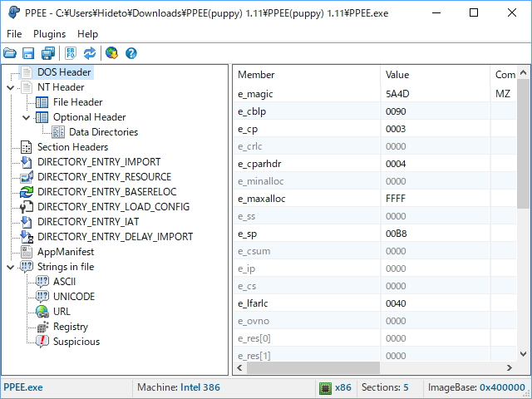Select the Data Directories label
The image size is (532, 399).
tap(103, 132)
